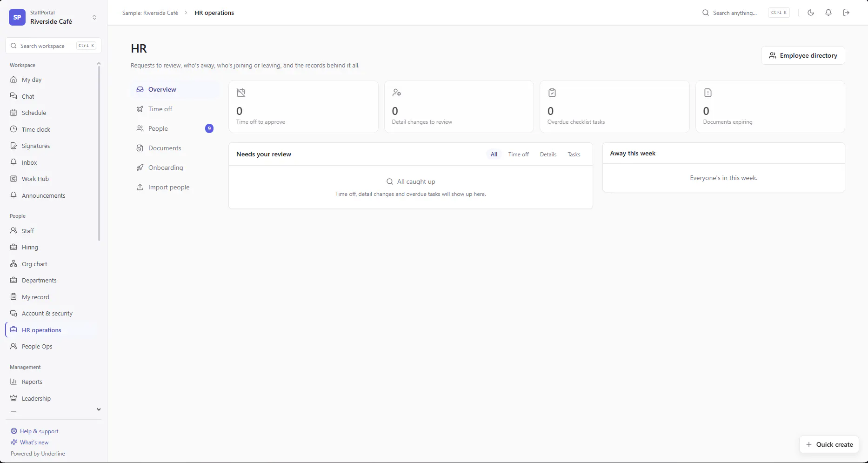
Task: Open Hiring in the sidebar
Action: pyautogui.click(x=52, y=247)
